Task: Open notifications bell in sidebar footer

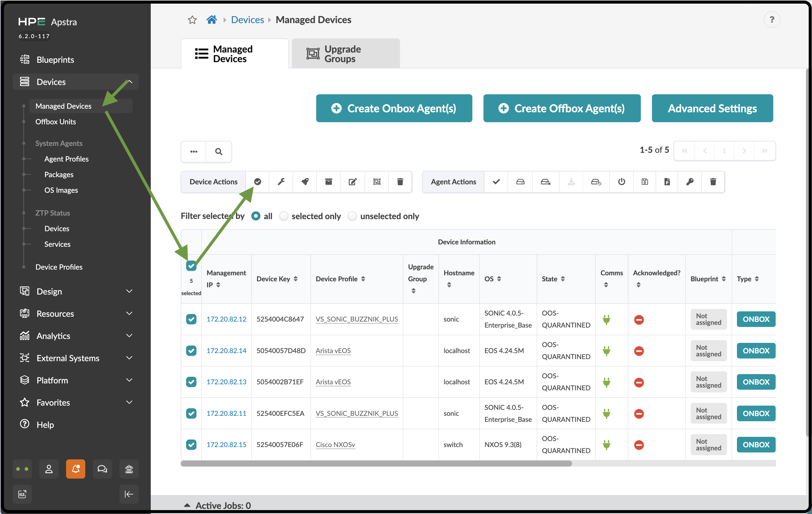Action: tap(76, 469)
